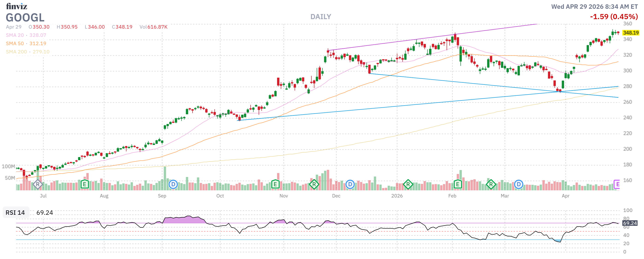Select the blue D dividend marker in March

[x=519, y=185]
